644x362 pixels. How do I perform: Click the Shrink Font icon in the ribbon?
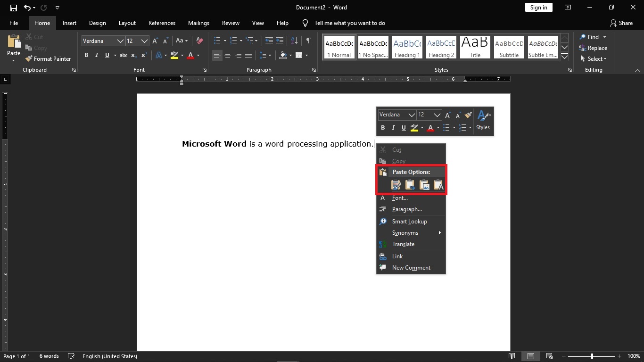[165, 41]
